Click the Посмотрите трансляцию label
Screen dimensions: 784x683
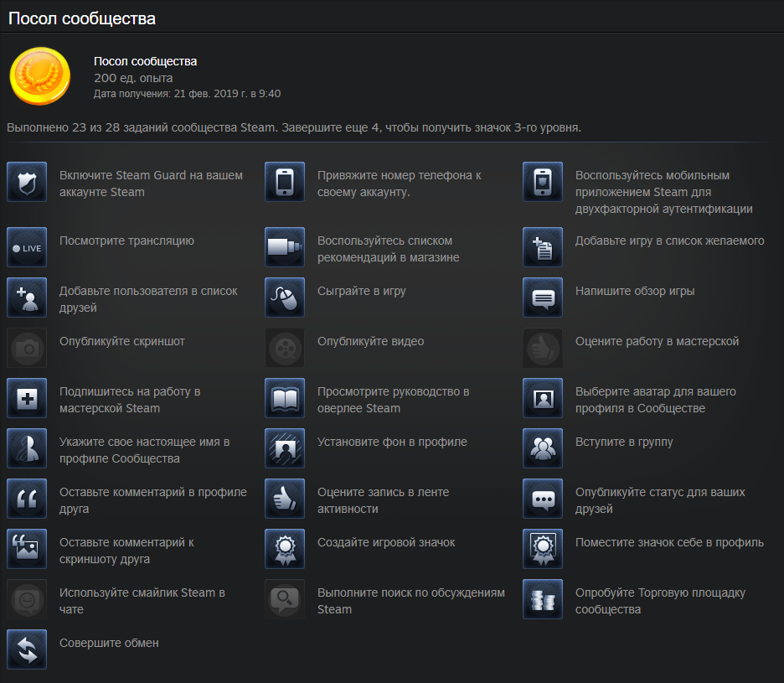pyautogui.click(x=127, y=241)
